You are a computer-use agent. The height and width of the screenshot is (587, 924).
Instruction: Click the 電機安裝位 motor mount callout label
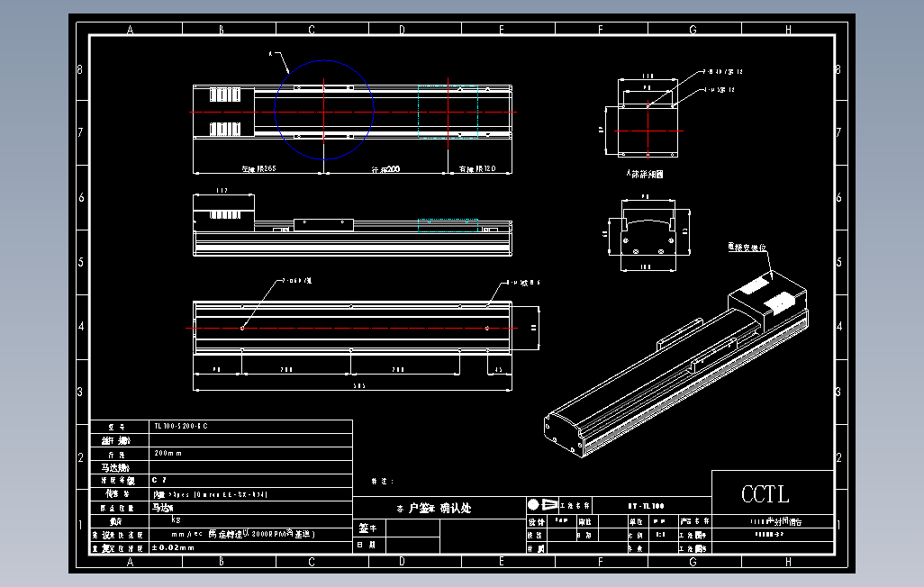pyautogui.click(x=747, y=247)
